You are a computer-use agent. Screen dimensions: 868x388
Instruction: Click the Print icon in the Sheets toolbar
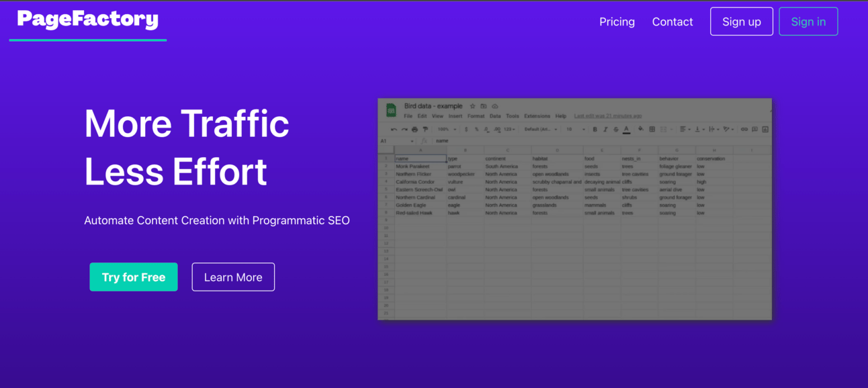pyautogui.click(x=415, y=130)
